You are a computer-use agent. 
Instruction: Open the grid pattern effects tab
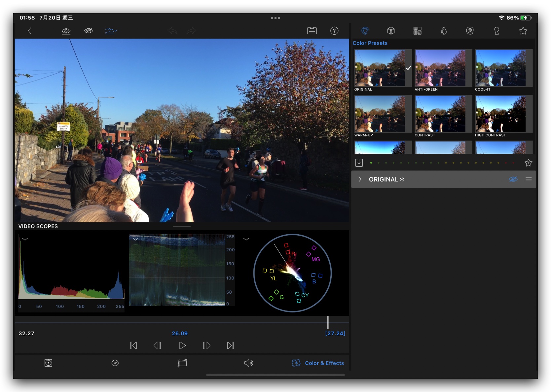(418, 31)
